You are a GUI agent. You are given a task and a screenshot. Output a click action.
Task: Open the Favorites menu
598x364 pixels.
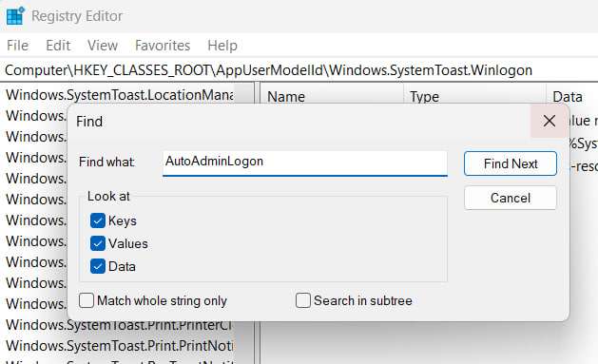(163, 46)
